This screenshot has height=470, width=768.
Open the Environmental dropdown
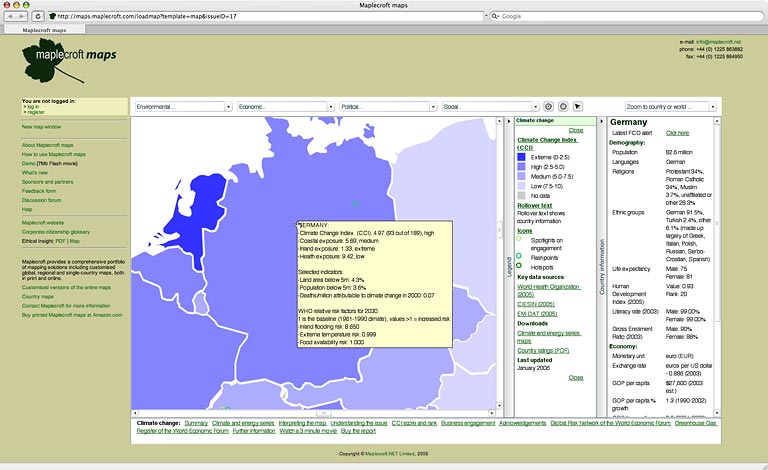click(183, 106)
